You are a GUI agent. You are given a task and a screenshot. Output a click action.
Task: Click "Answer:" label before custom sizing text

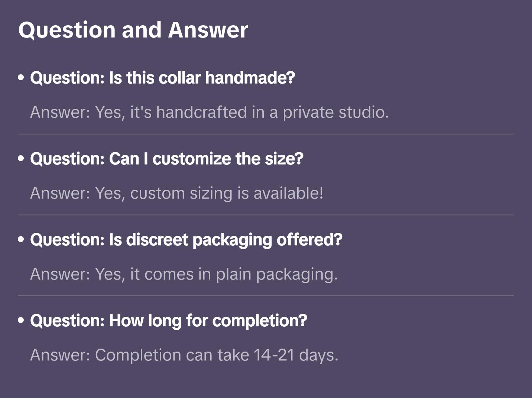click(60, 193)
